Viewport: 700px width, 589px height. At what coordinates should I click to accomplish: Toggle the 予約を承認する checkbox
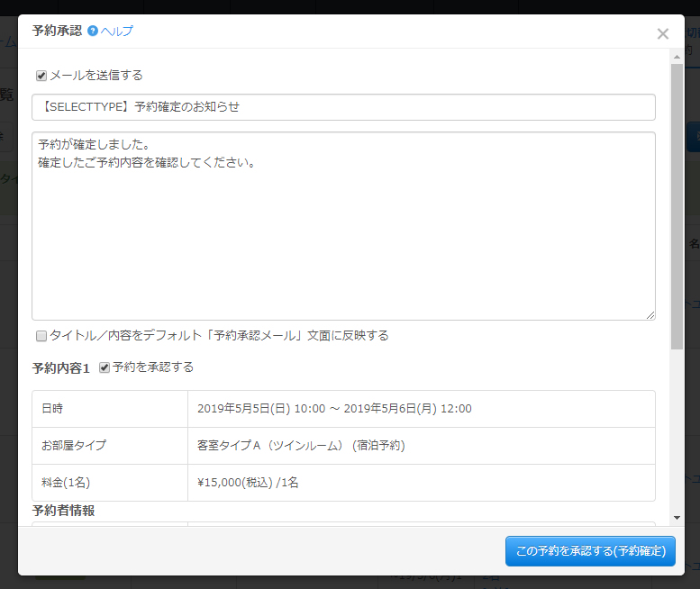pos(105,367)
